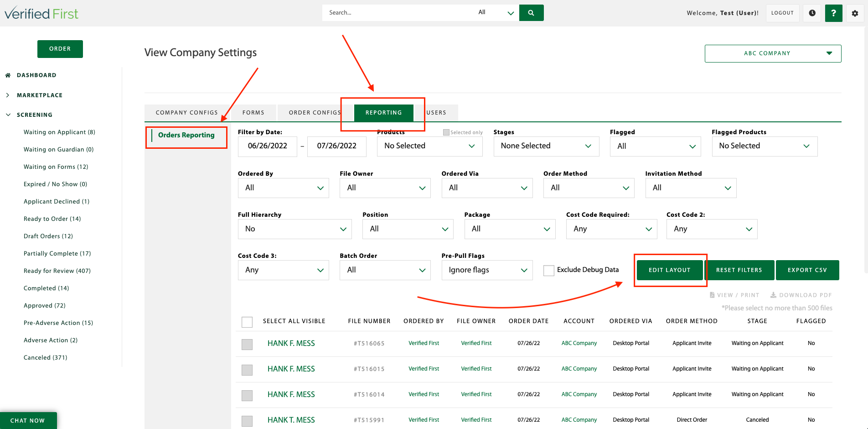Select the checkbox for file #T516015
The image size is (868, 429).
247,370
